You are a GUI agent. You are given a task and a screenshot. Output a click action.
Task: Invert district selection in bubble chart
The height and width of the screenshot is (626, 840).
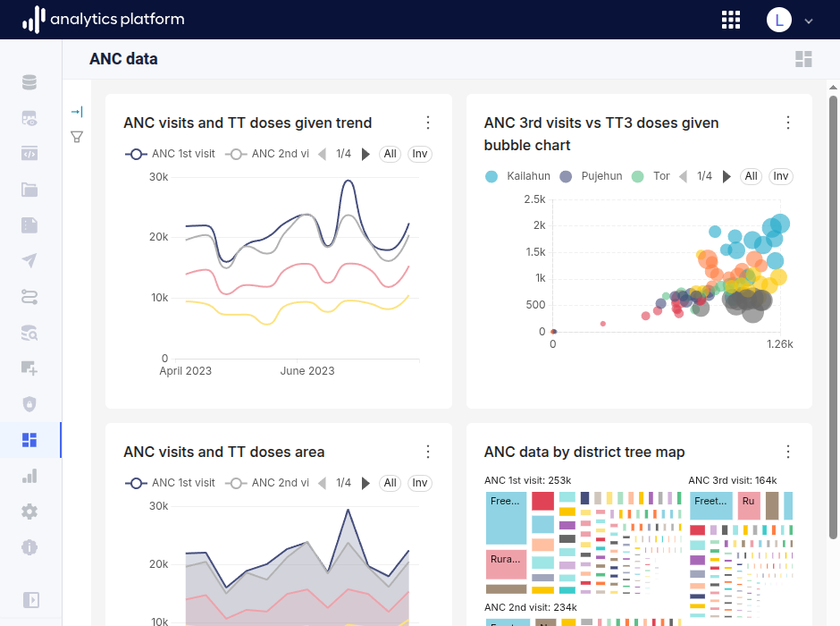click(780, 176)
